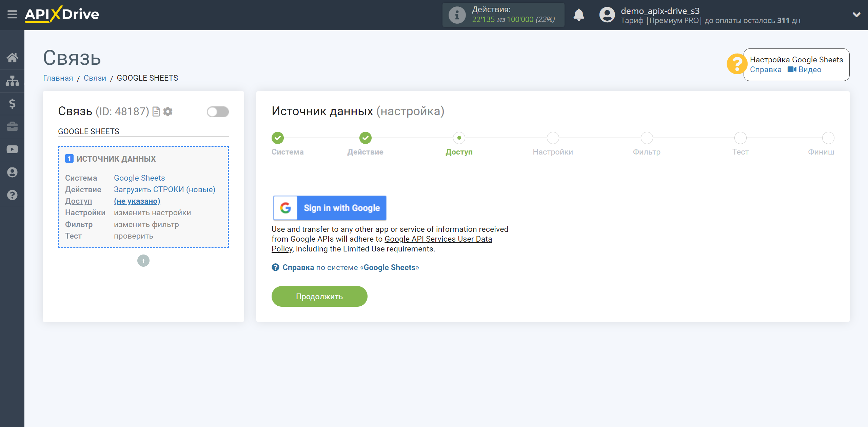
Task: Toggle the main hamburger menu open
Action: point(12,15)
